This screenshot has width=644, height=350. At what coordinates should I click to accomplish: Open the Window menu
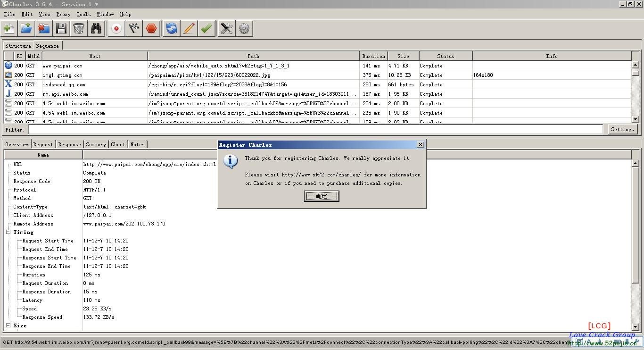(106, 14)
